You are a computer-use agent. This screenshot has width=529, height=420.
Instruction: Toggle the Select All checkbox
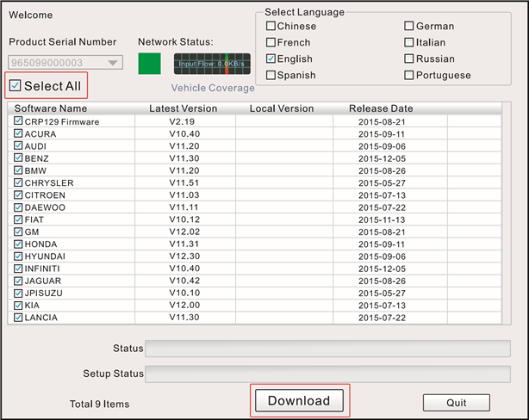coord(15,85)
